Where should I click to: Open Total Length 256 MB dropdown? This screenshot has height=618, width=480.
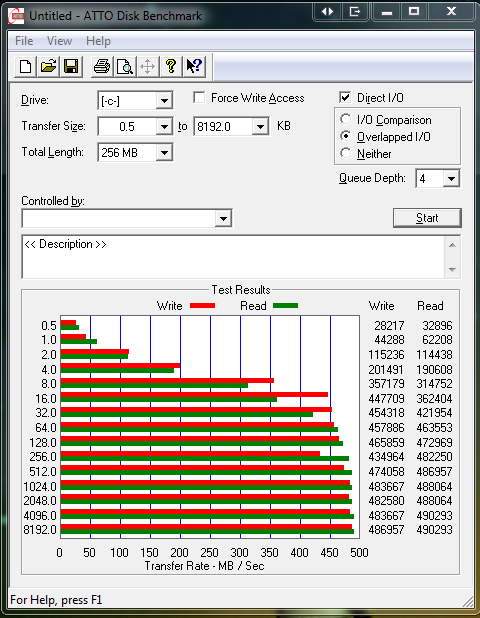[x=164, y=153]
